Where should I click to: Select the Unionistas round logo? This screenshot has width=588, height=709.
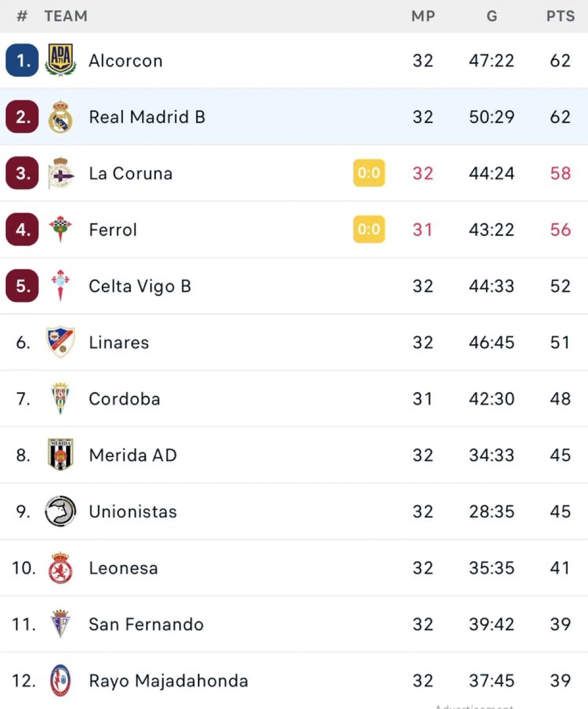click(x=60, y=511)
